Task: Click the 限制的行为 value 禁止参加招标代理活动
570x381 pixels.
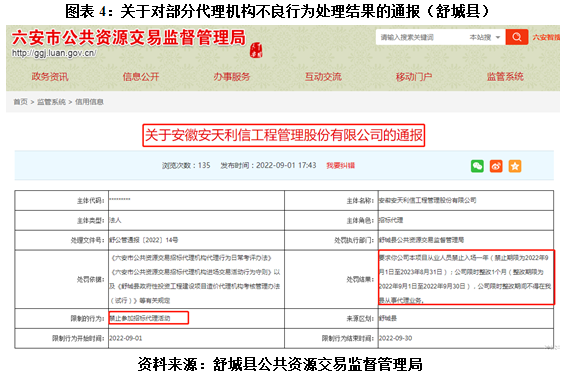Action: tap(140, 318)
